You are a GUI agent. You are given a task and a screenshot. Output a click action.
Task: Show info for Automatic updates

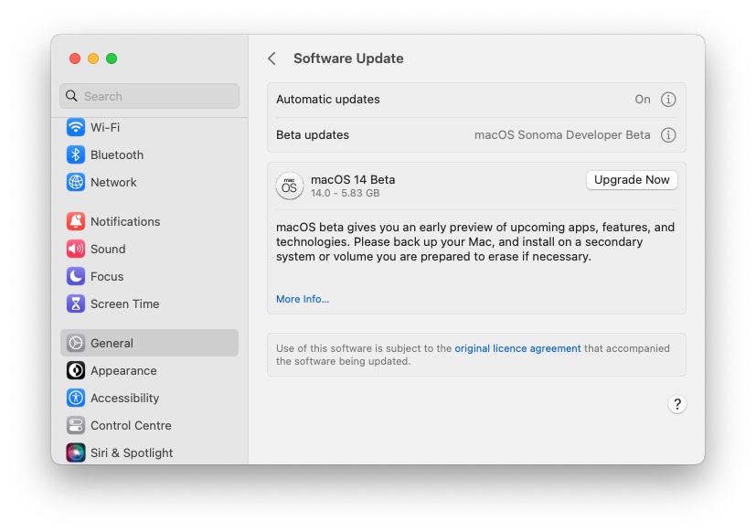[x=668, y=100]
